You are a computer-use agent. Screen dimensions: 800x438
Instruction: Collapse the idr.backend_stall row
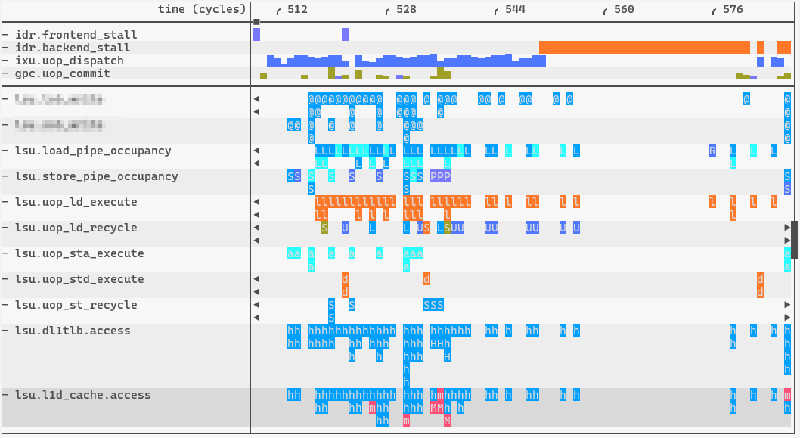click(5, 47)
